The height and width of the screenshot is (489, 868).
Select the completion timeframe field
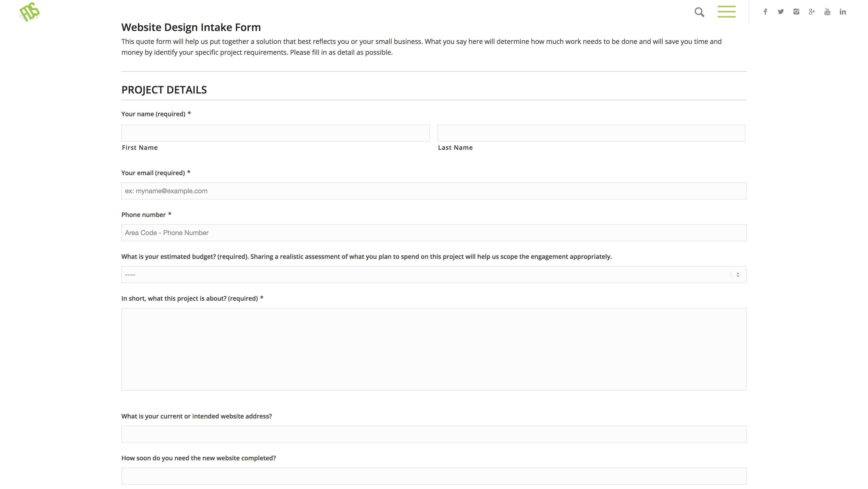tap(434, 476)
